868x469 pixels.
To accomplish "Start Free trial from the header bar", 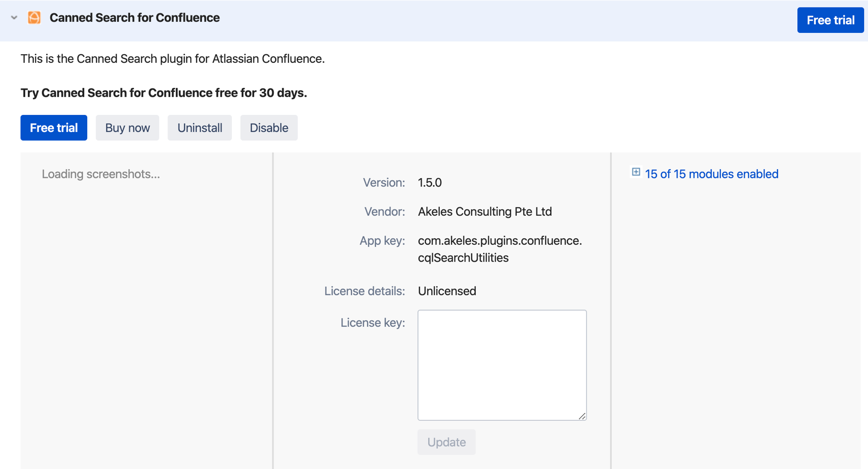I will pyautogui.click(x=830, y=20).
